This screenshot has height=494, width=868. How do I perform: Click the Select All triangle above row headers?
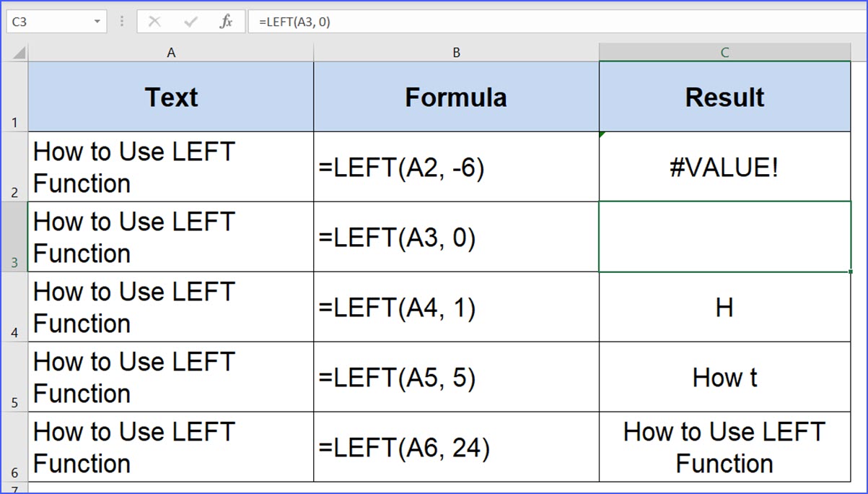point(18,52)
